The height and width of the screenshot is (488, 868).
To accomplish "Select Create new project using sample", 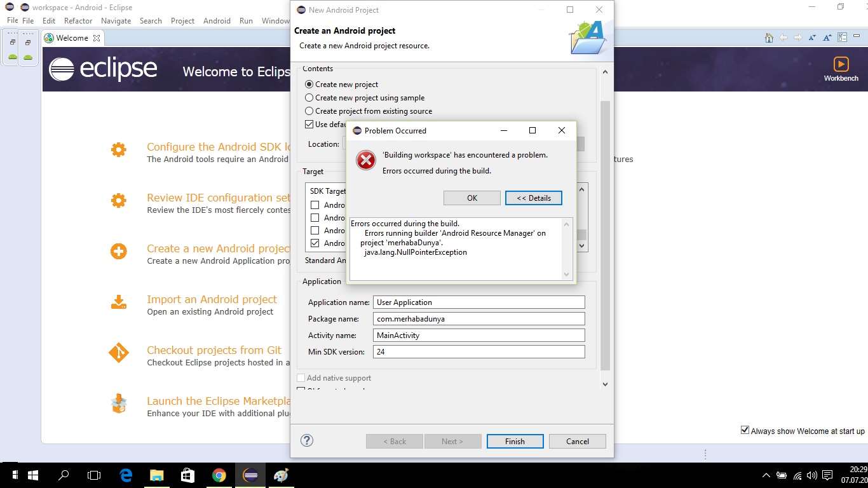I will click(309, 98).
